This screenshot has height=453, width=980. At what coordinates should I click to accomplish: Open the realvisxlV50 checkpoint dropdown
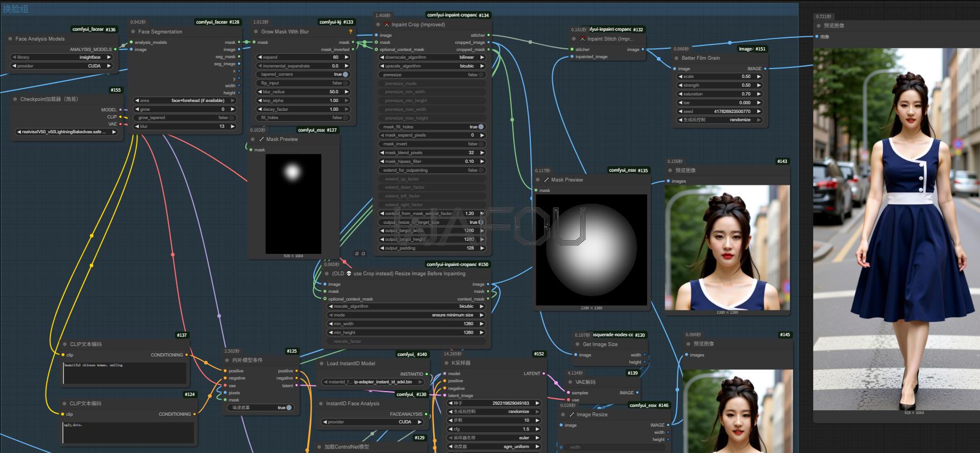point(66,132)
